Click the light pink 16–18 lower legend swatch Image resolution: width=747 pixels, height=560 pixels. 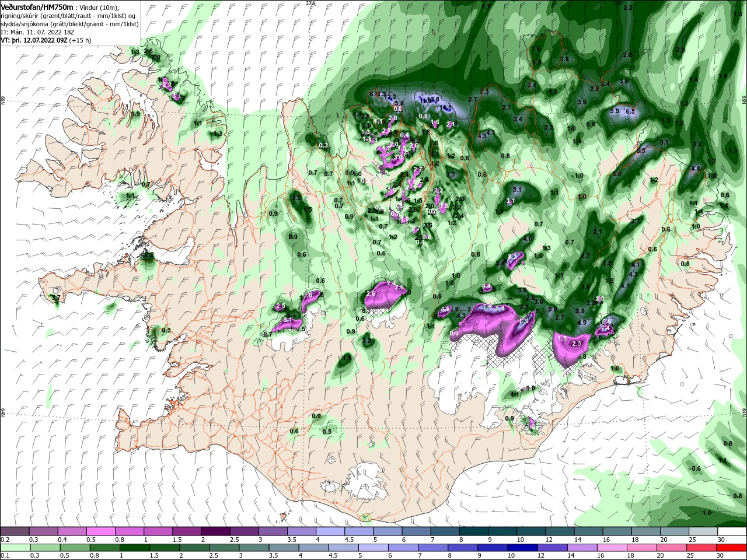612,548
